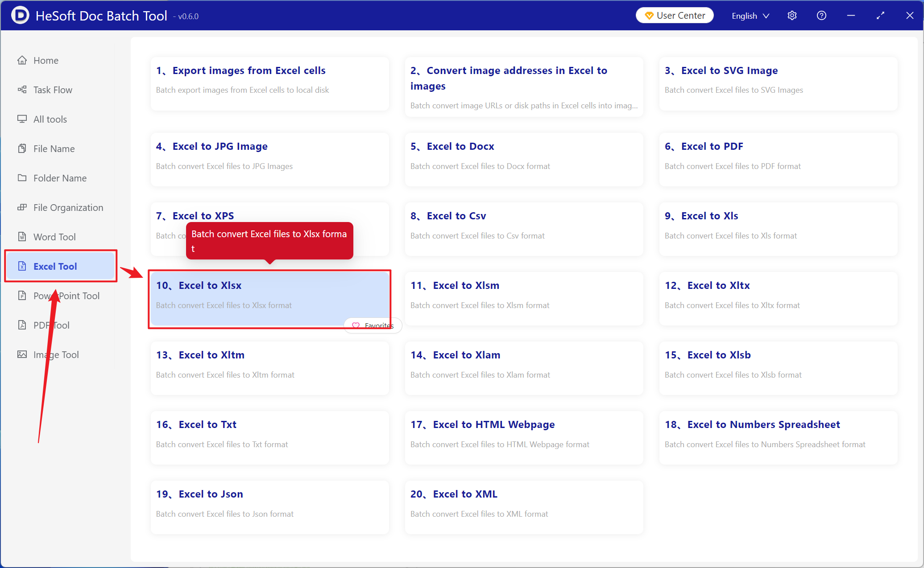Viewport: 924px width, 568px height.
Task: Click the Word Tool document icon
Action: point(22,237)
